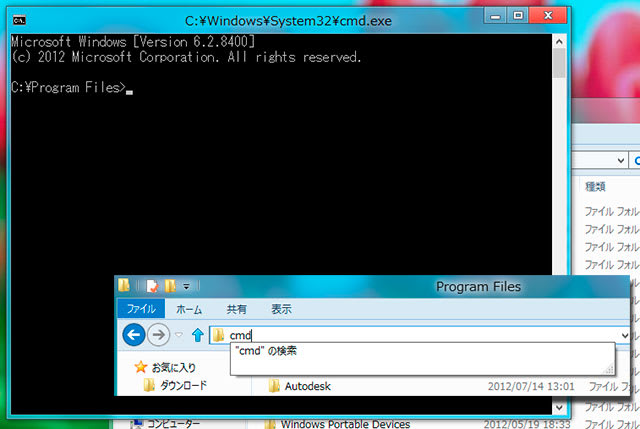
Task: Click the cmd scrollbar down arrow
Action: [559, 407]
